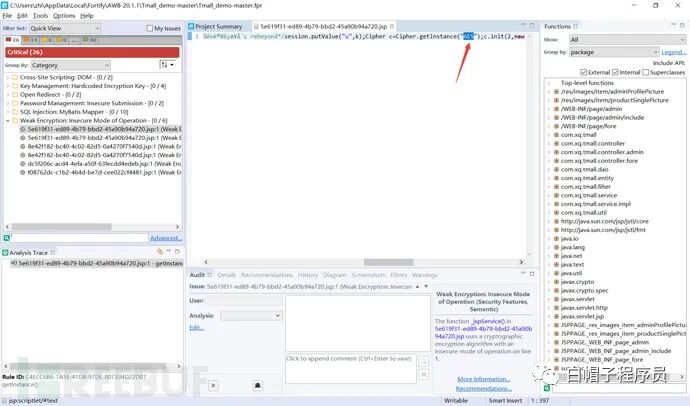Switch to the Warnings tab
Screen dimensions: 690x406
(x=425, y=275)
